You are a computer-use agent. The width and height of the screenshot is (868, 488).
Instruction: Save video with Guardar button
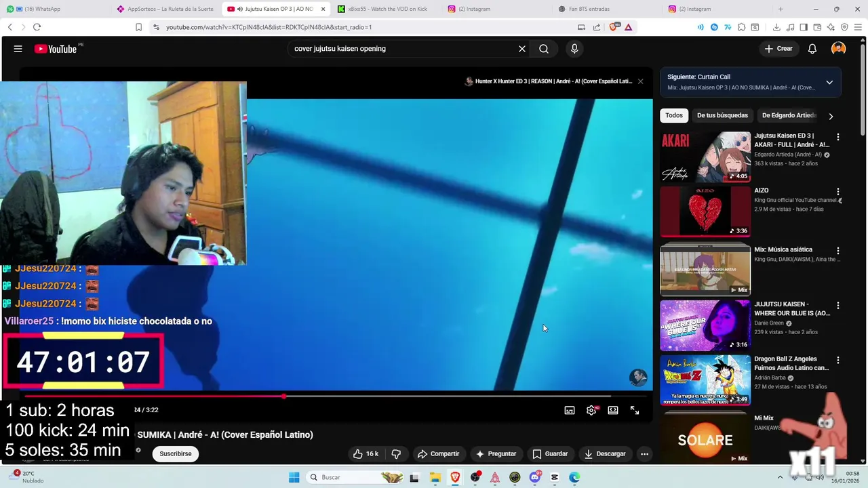[x=550, y=454]
